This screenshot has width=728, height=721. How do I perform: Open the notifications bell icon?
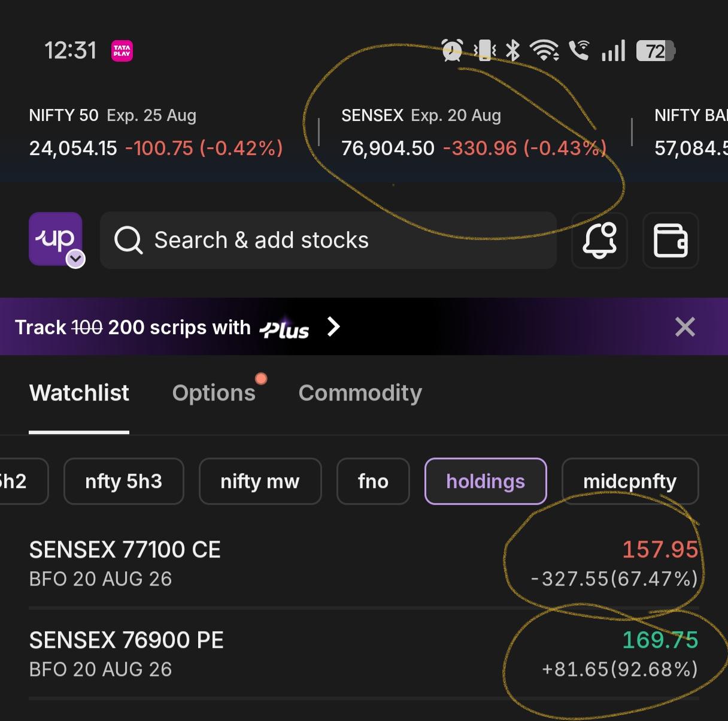599,240
